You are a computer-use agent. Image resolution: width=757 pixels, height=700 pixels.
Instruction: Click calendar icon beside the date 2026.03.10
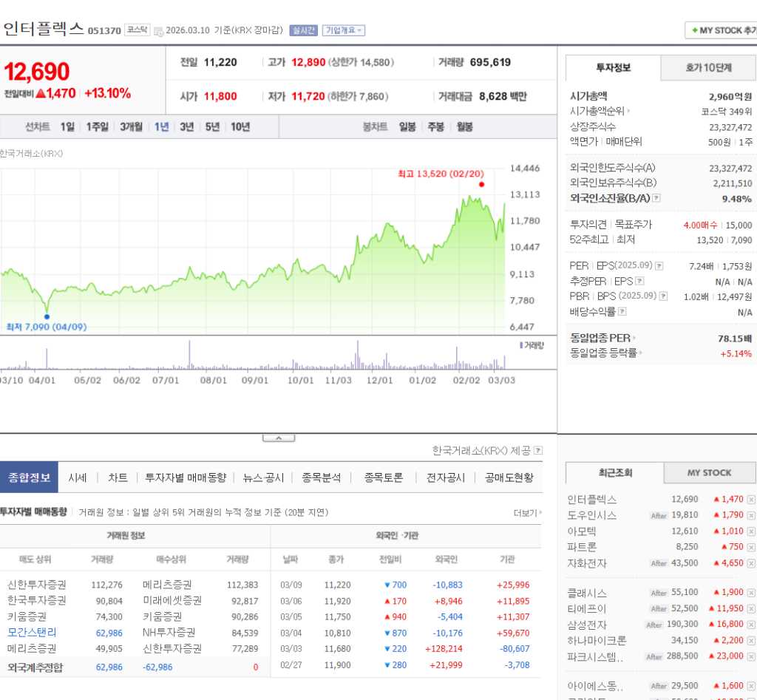pyautogui.click(x=158, y=31)
